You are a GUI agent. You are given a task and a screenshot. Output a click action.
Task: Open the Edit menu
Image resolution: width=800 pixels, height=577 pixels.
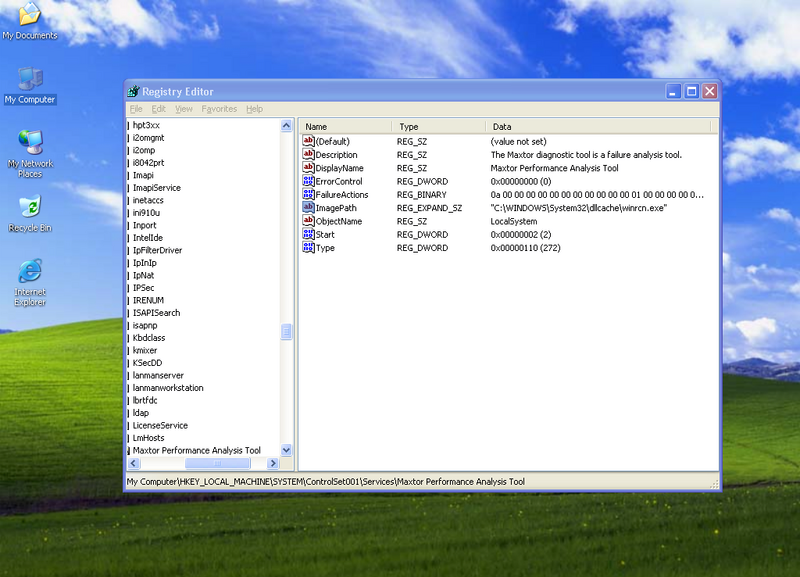pos(158,109)
